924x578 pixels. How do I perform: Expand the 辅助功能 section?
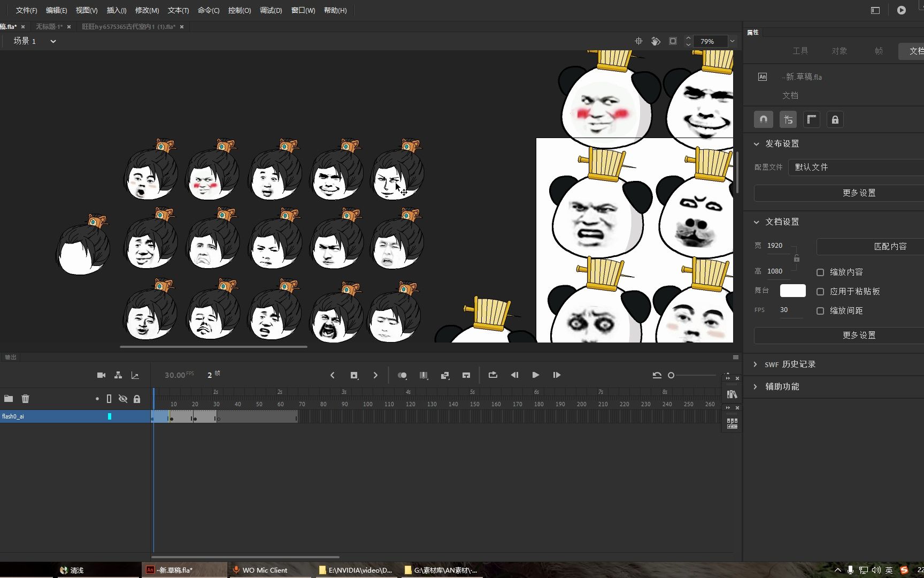tap(755, 386)
